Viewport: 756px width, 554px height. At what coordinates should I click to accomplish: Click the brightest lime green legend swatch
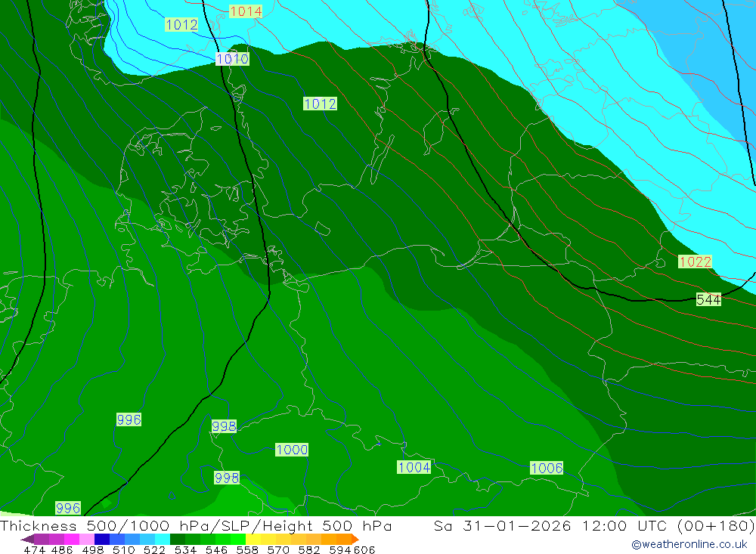click(x=238, y=539)
